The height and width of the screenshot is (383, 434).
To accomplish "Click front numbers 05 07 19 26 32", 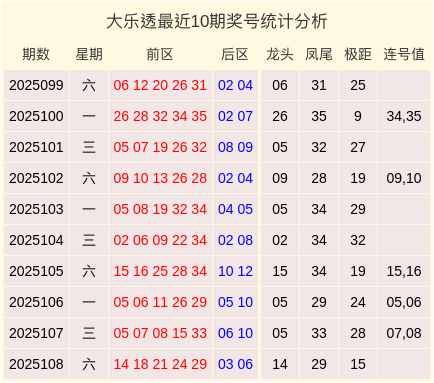I will click(x=160, y=147).
